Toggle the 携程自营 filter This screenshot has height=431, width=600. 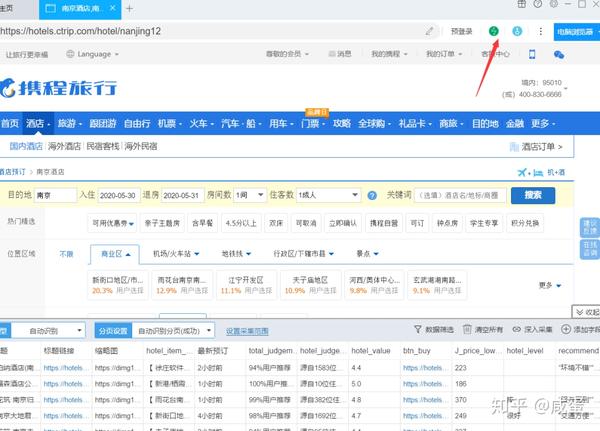click(x=384, y=223)
